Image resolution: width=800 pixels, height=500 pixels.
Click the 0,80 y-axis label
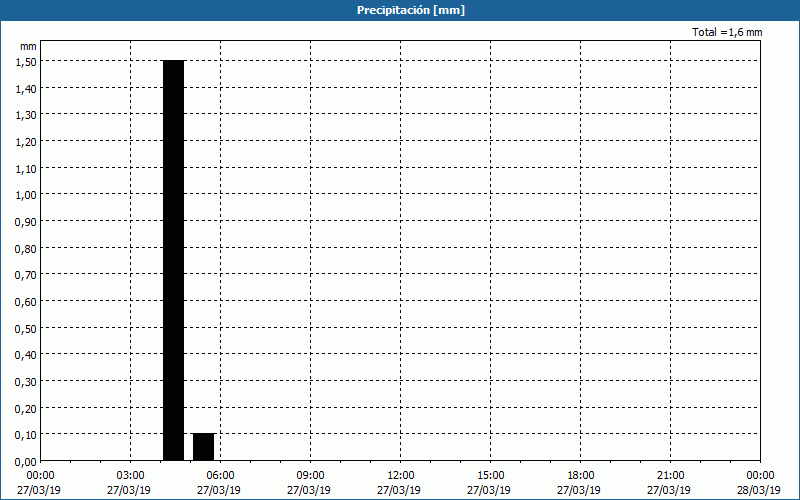point(26,248)
